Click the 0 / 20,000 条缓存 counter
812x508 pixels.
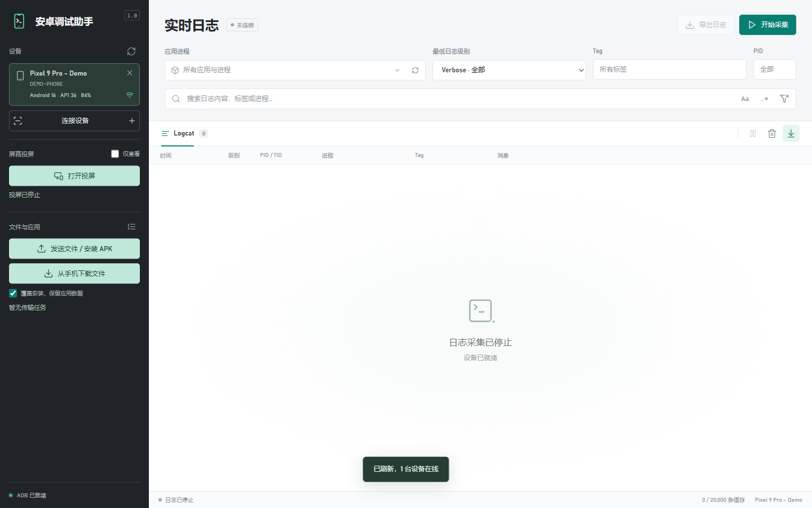(x=723, y=500)
